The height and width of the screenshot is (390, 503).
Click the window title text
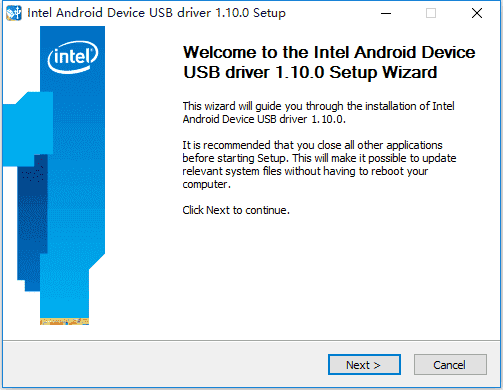click(x=156, y=13)
